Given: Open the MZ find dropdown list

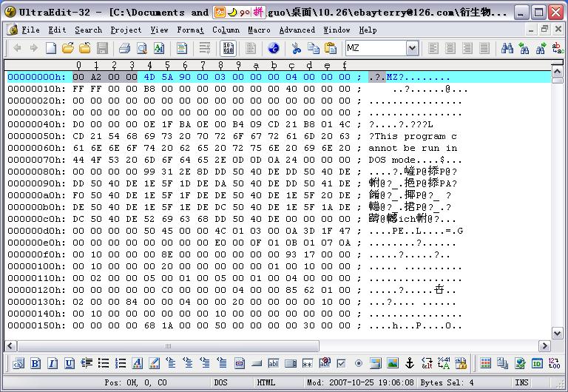Looking at the screenshot, I should (x=412, y=48).
